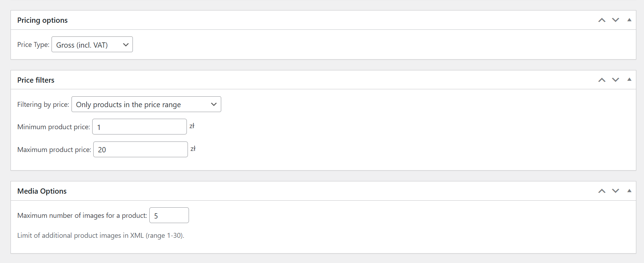Toggle the Price filters panel triangle

tap(629, 80)
